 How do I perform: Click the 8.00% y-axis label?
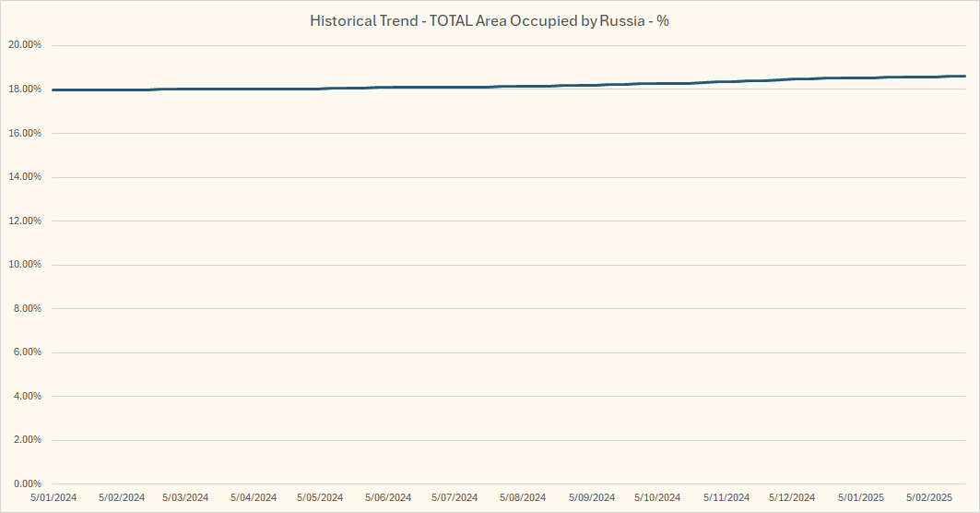[26, 308]
